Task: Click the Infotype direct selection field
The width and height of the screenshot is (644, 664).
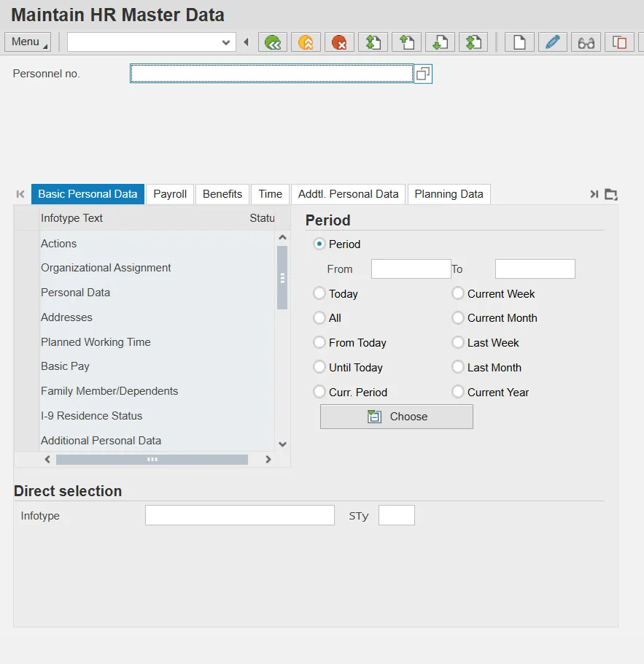Action: pos(239,516)
